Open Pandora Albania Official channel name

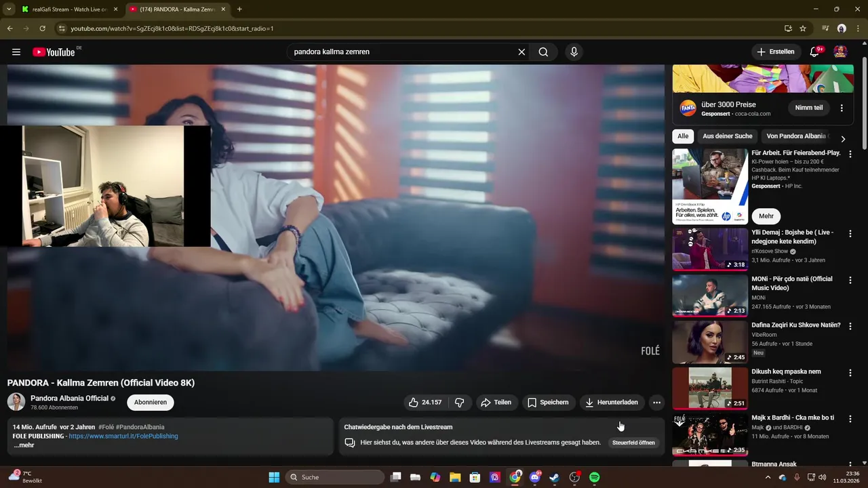(x=69, y=399)
